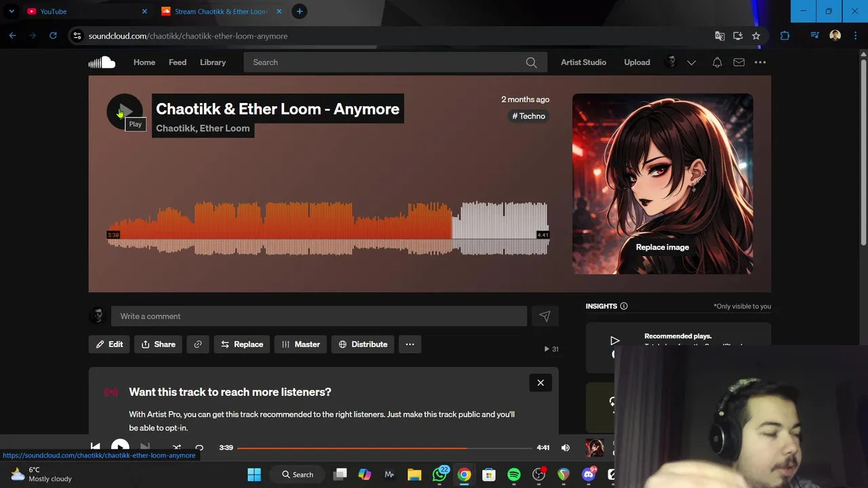868x488 pixels.
Task: Go back with the browser back arrow
Action: pos(12,36)
